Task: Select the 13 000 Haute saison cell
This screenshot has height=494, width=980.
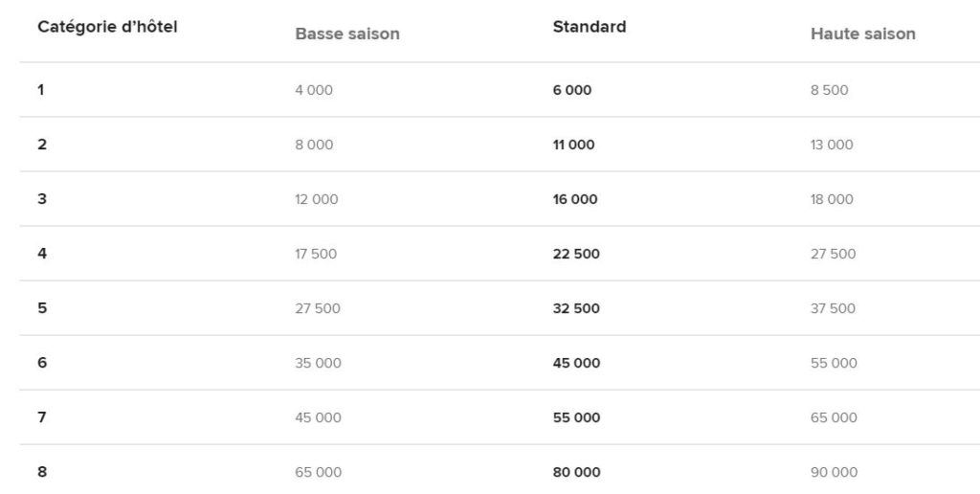Action: coord(832,145)
